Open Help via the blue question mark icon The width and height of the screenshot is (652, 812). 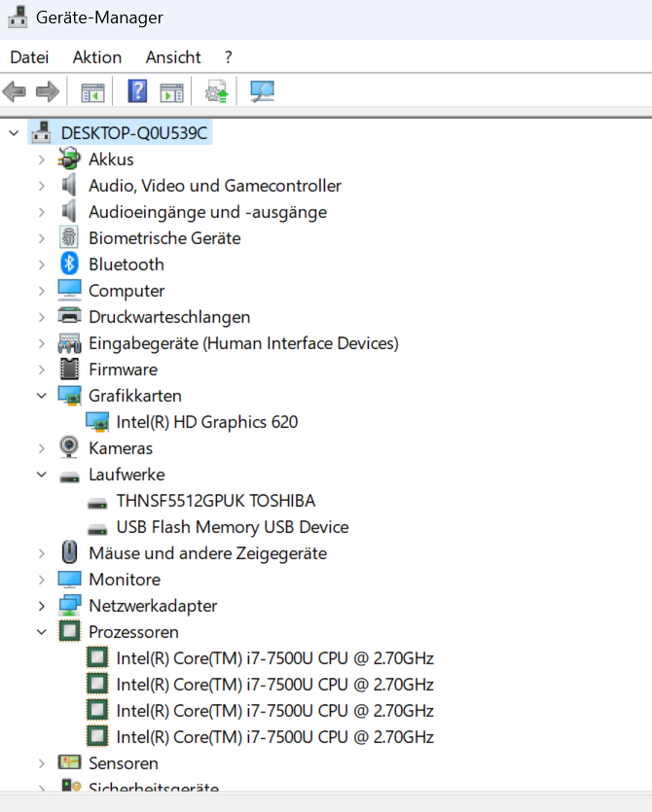coord(137,91)
